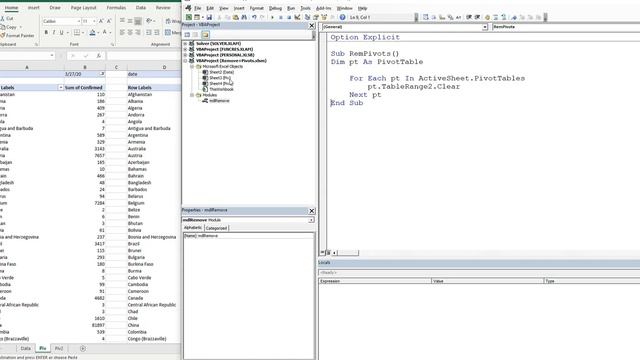
Task: Click Toggle Folders icon in Project pane
Action: (x=205, y=35)
